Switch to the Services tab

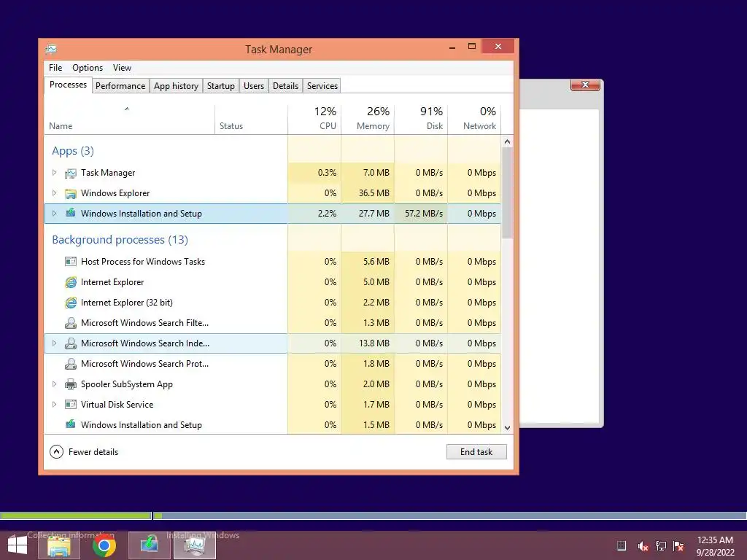322,86
